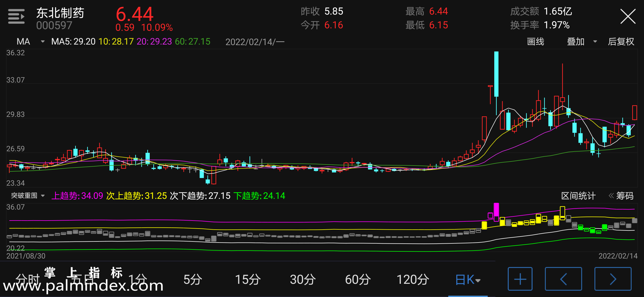Tap the start date 2021/08/30 label
The image size is (644, 297).
26,256
